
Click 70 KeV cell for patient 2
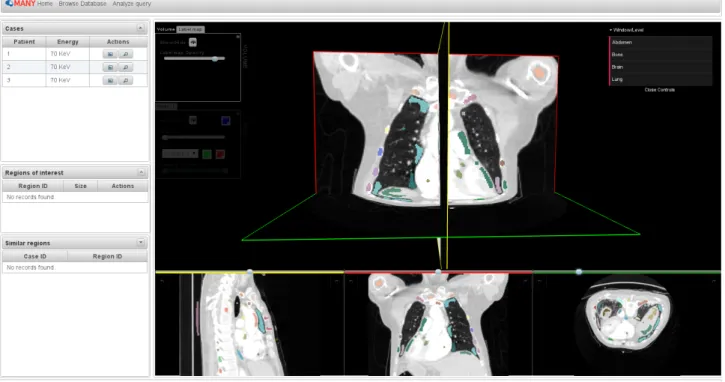click(68, 67)
